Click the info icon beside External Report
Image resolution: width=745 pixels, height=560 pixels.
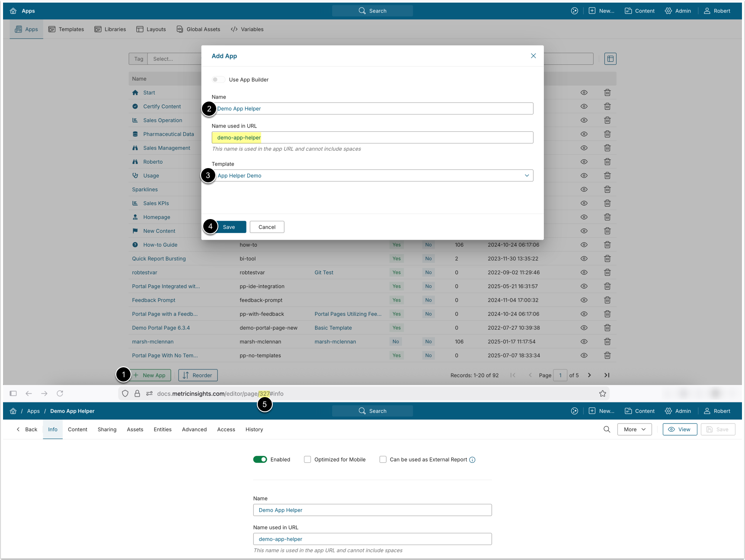tap(472, 460)
